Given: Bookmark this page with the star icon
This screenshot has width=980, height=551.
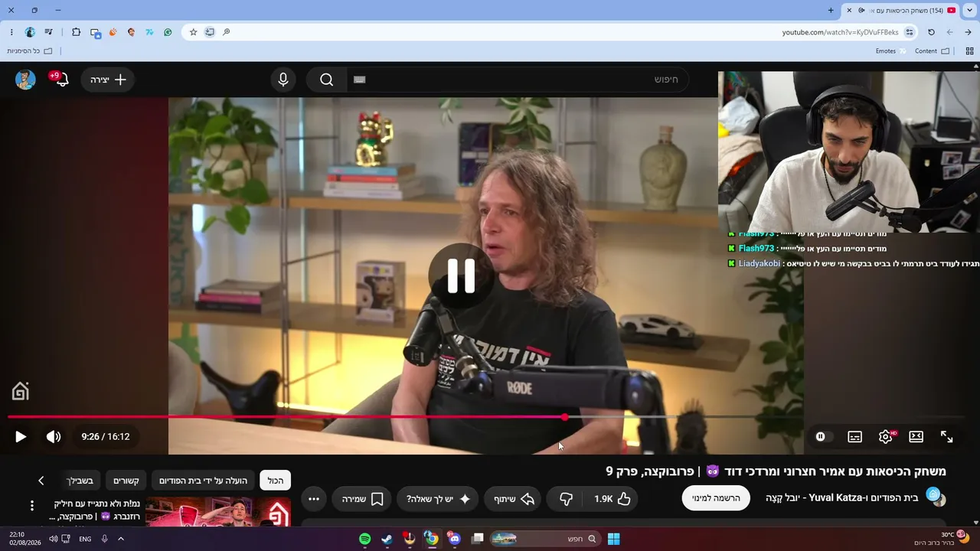Looking at the screenshot, I should [x=193, y=32].
